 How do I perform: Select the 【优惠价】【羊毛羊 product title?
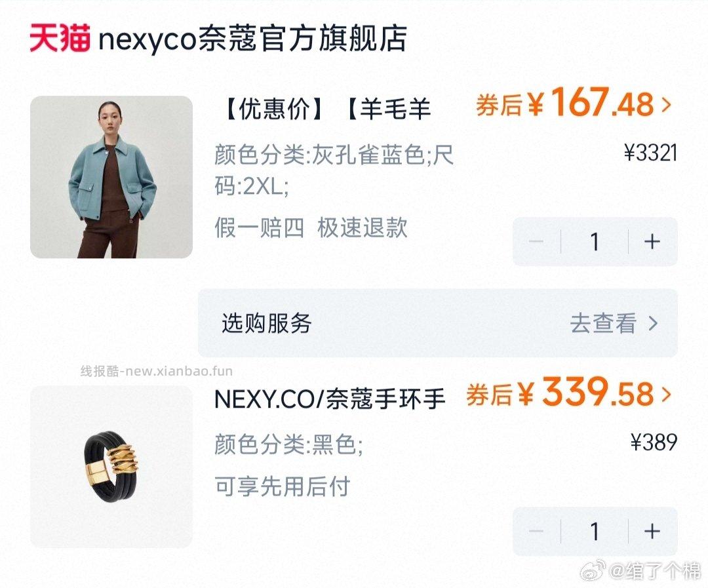[321, 109]
